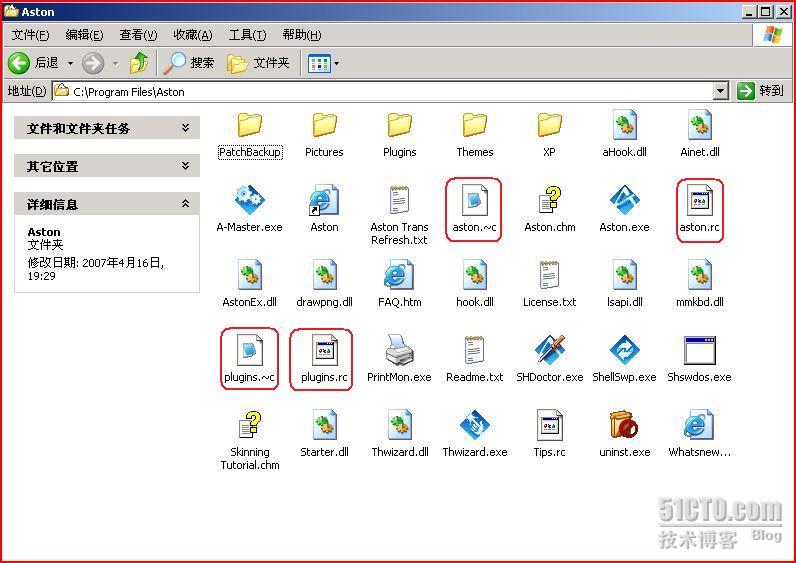Select the PrintMon.exe printer icon
Screen dimensions: 796x563
tap(400, 350)
